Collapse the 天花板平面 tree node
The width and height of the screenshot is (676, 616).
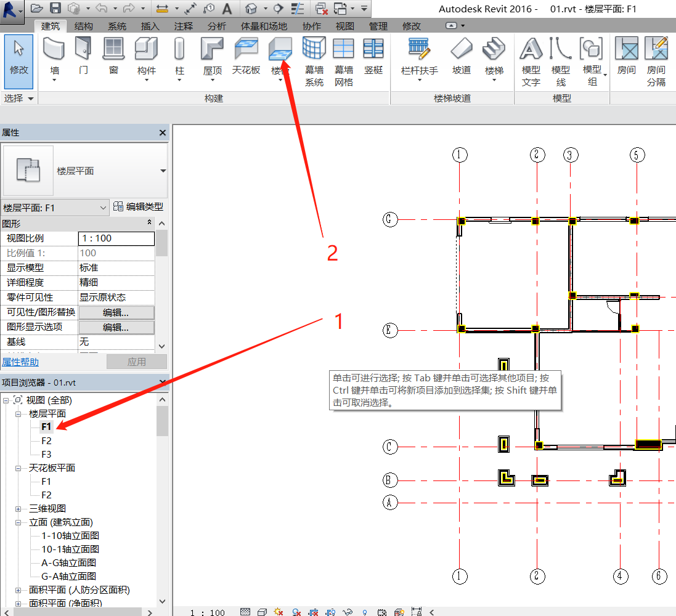[x=18, y=468]
